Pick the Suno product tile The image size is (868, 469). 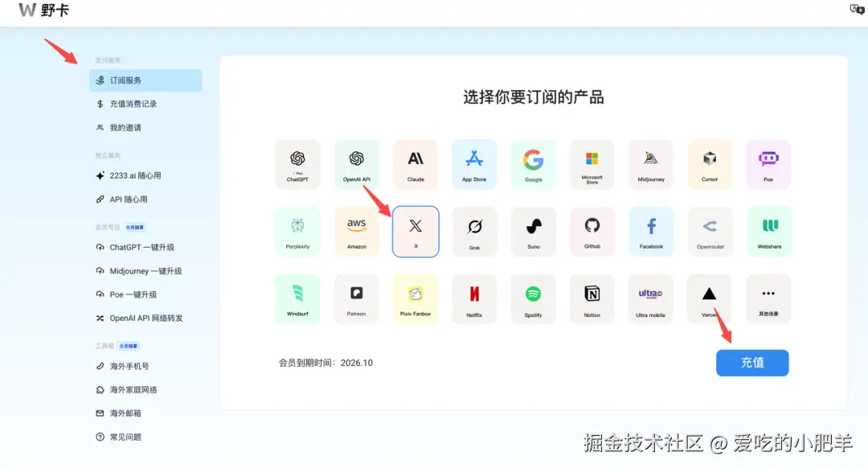click(533, 232)
